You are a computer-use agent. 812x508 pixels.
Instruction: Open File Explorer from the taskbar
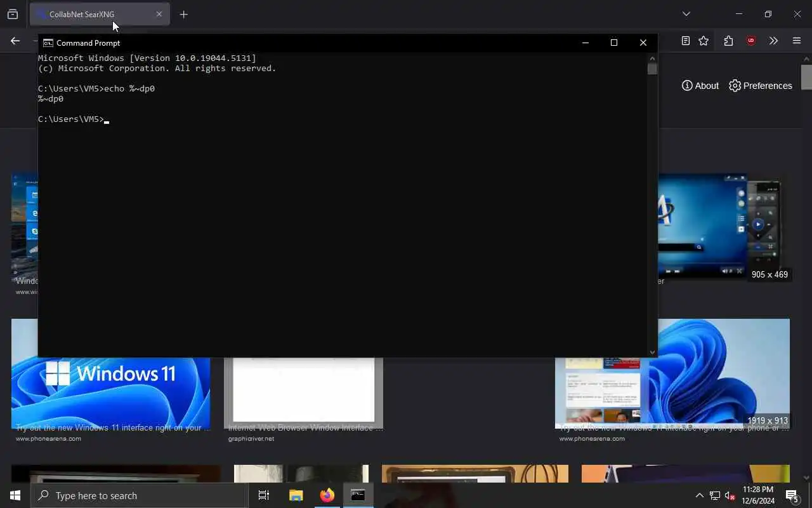coord(296,495)
